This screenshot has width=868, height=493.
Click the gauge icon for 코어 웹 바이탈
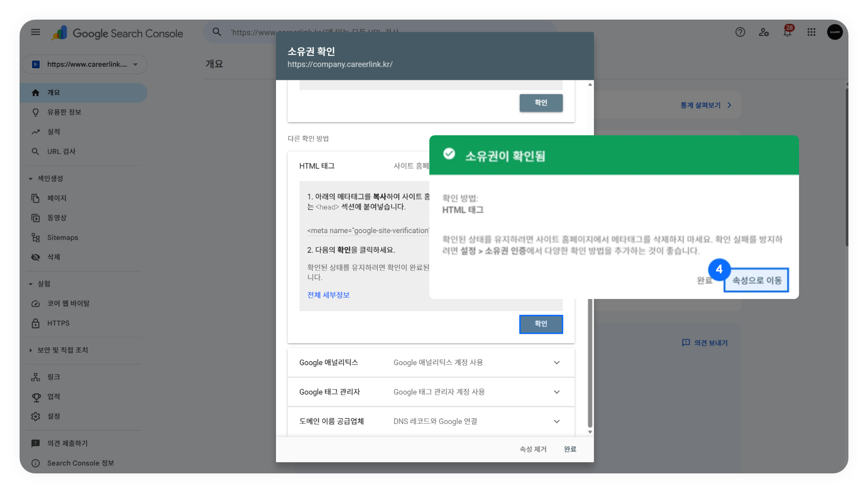coord(35,304)
